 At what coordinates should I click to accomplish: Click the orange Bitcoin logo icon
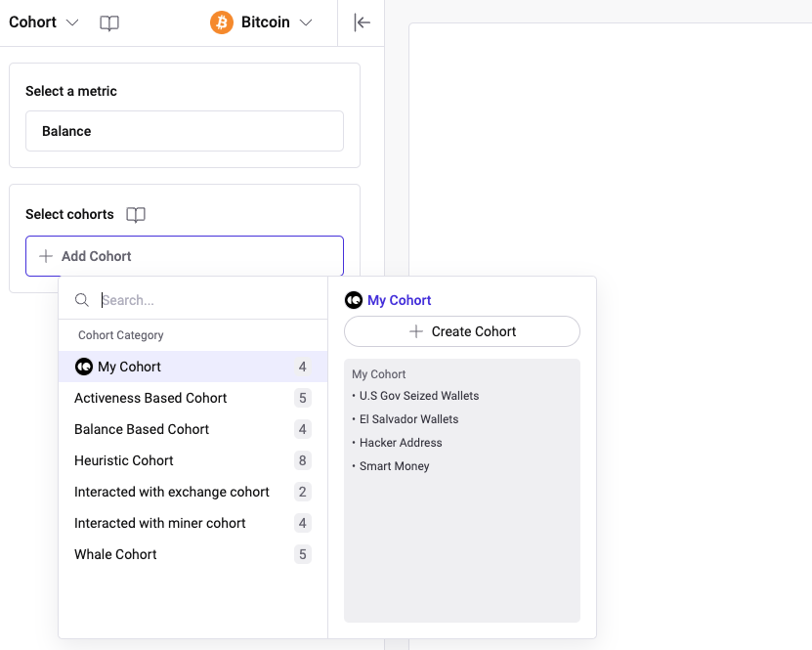pyautogui.click(x=222, y=22)
